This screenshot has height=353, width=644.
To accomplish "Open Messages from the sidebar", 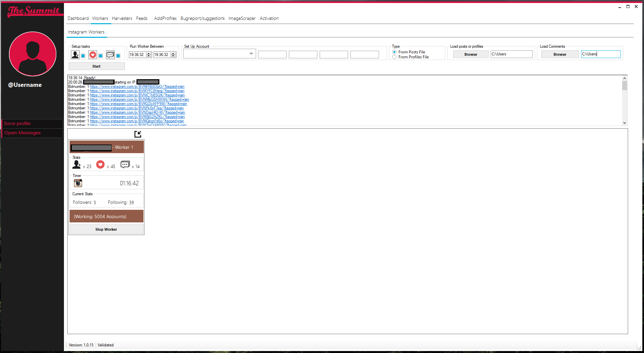I will tap(32, 133).
